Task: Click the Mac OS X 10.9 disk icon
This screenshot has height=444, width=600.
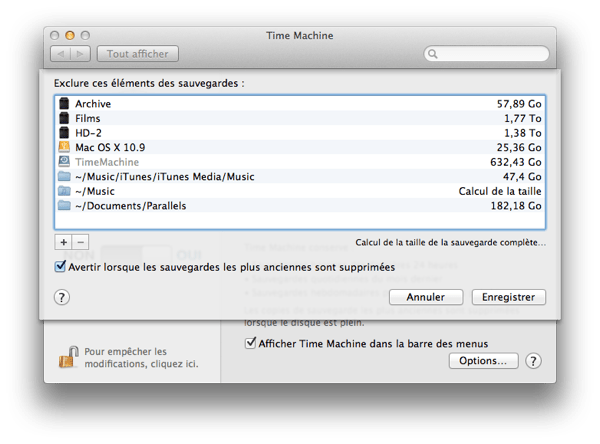Action: pyautogui.click(x=65, y=147)
